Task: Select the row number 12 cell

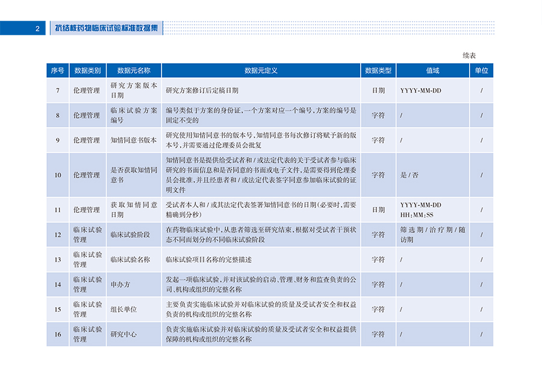Action: click(x=58, y=235)
